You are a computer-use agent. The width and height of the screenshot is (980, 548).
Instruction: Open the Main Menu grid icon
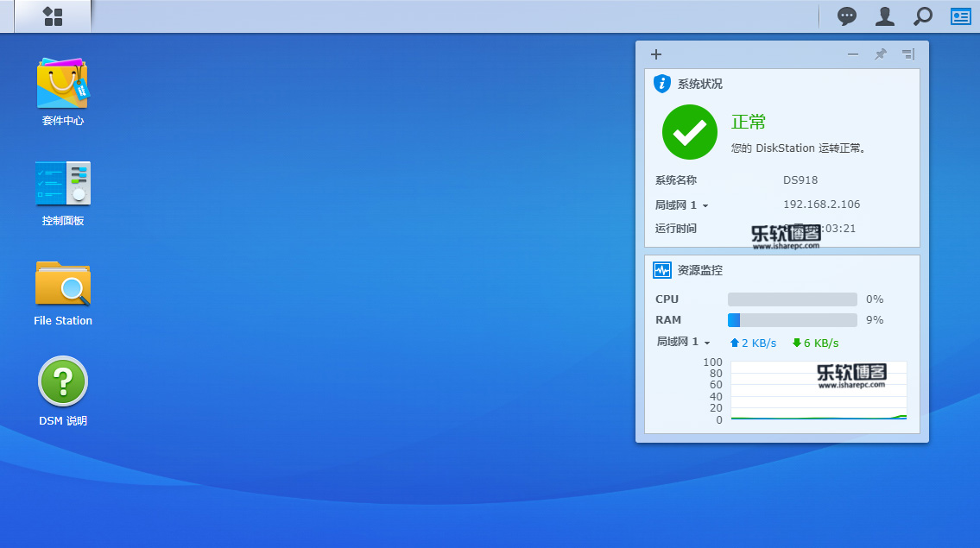point(54,16)
